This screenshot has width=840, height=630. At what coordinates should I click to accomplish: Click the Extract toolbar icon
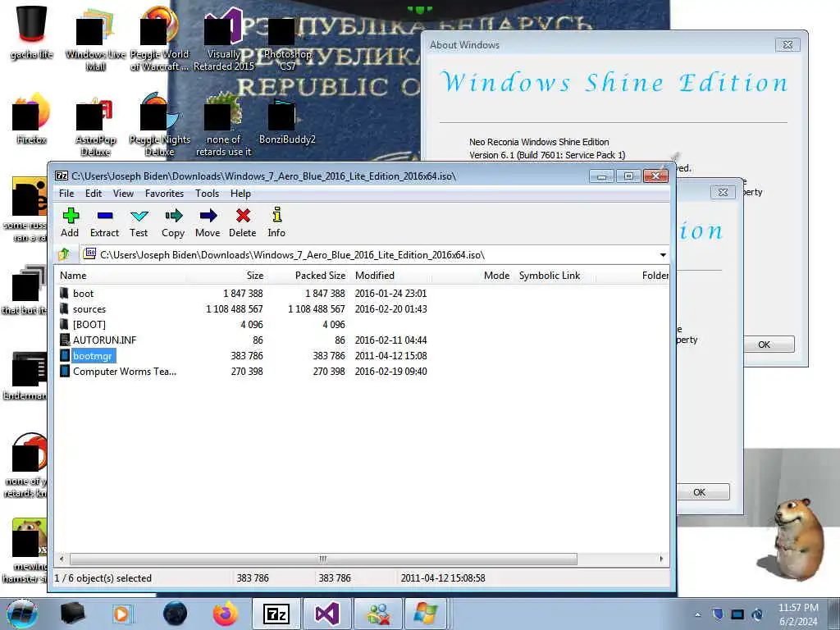[x=104, y=221]
